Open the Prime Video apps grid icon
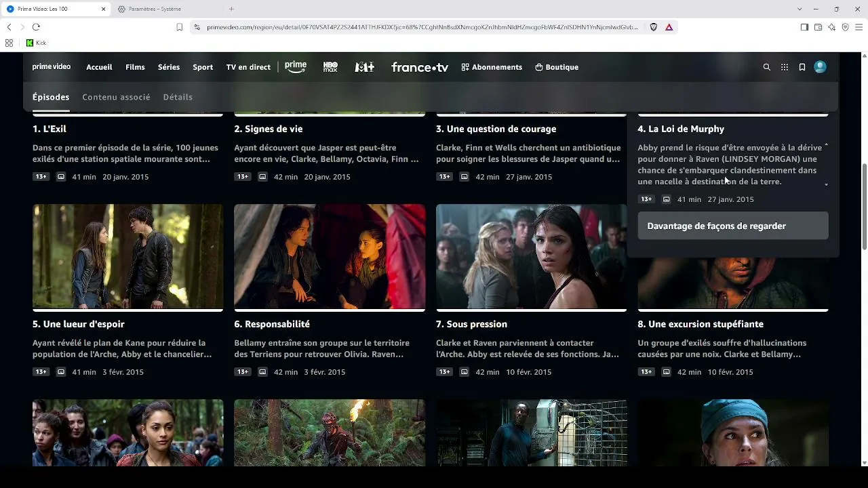This screenshot has height=488, width=868. click(785, 67)
